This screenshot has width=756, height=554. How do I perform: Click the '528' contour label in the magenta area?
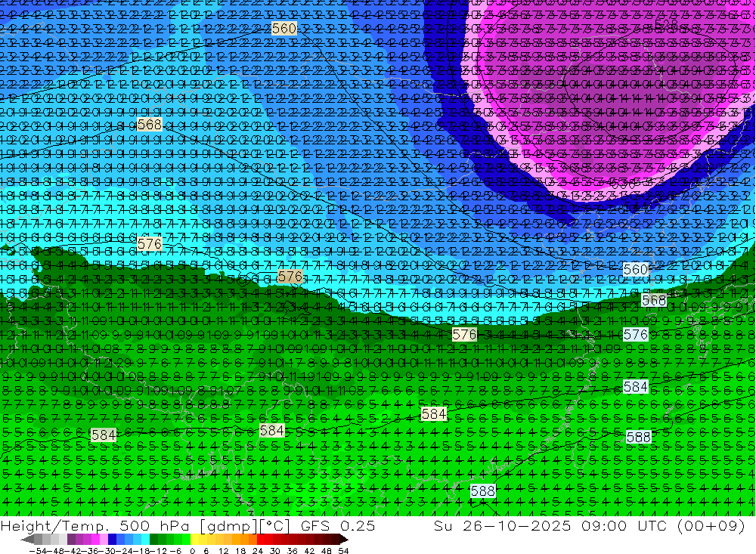(x=666, y=23)
